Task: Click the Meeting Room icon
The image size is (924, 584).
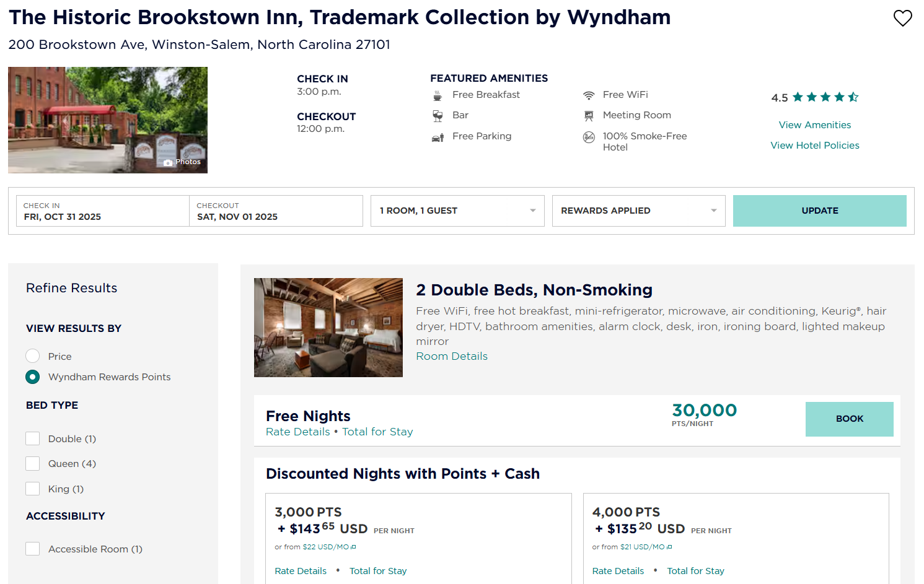Action: click(x=589, y=116)
